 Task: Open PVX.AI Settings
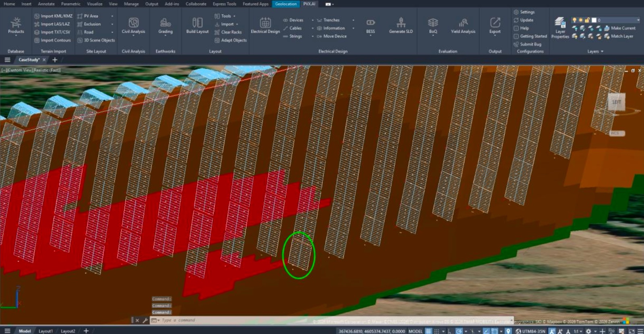pos(524,12)
